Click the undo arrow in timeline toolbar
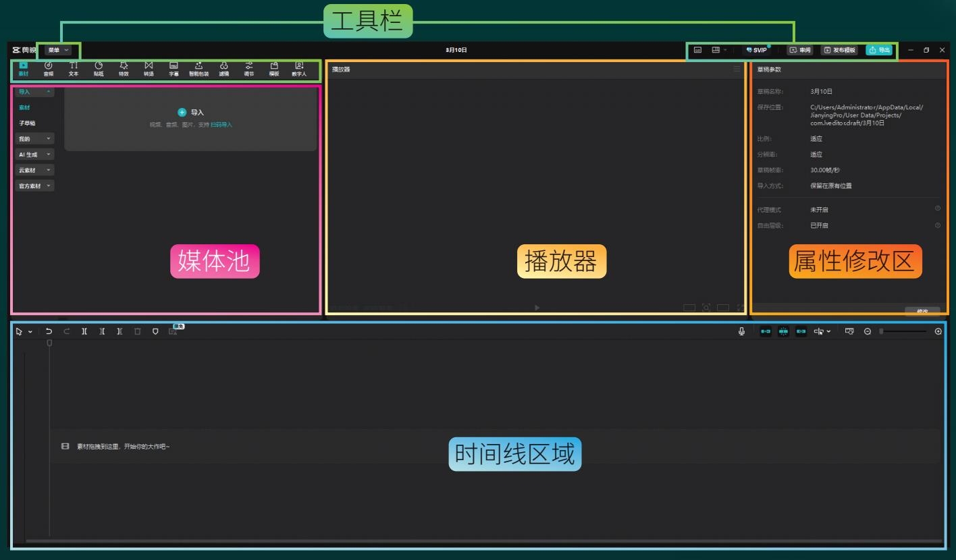956x560 pixels. 49,331
